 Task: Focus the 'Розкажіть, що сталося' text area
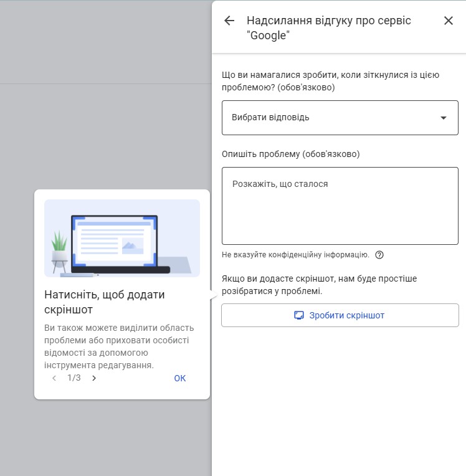(x=340, y=206)
